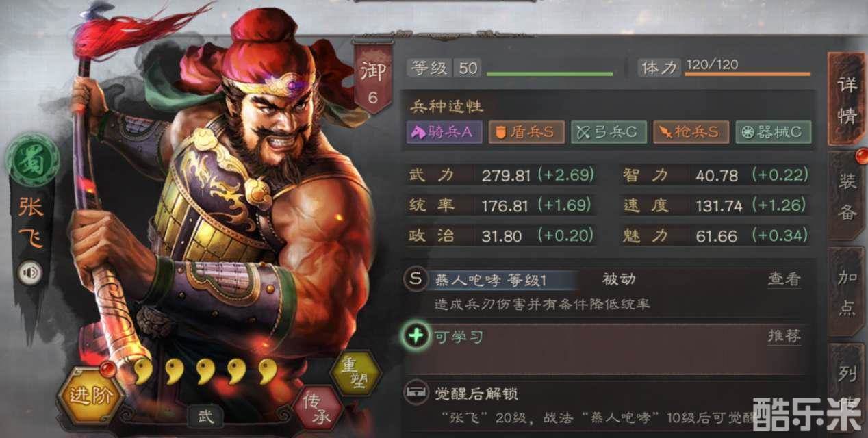Viewport: 868px width, 438px height.
Task: Select the 骑兵A cavalry aptitude tag
Action: click(444, 132)
